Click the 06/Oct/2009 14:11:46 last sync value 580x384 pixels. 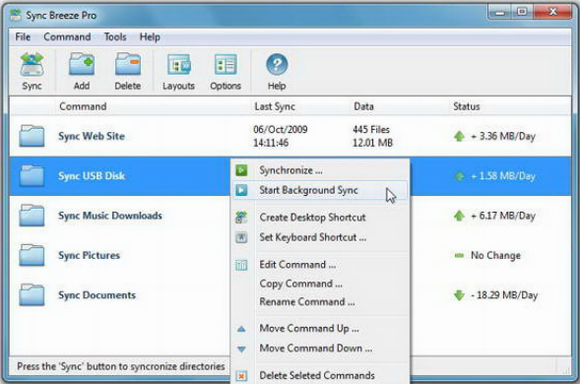(x=280, y=136)
